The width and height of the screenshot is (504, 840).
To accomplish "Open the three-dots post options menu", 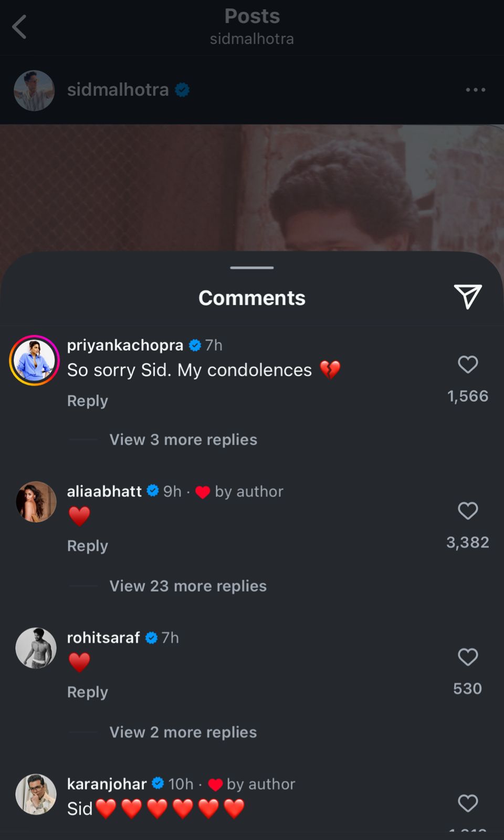I will click(475, 90).
